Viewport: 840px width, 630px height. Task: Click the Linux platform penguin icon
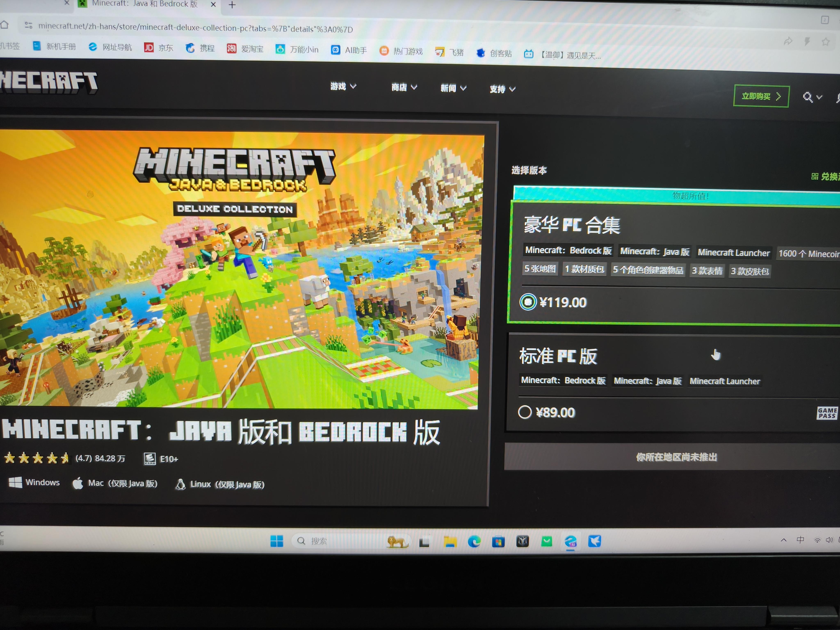(x=180, y=484)
